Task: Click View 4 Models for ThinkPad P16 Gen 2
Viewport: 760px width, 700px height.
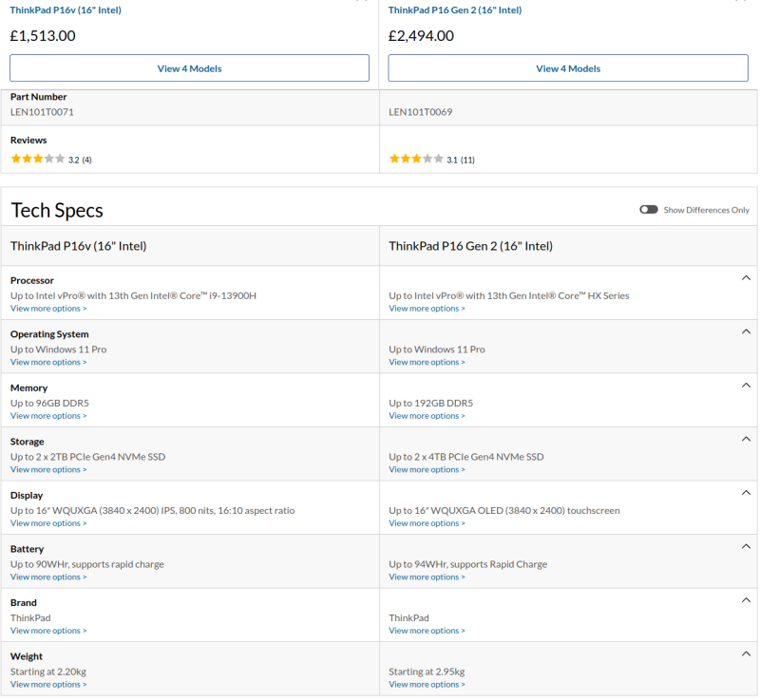Action: pyautogui.click(x=568, y=68)
